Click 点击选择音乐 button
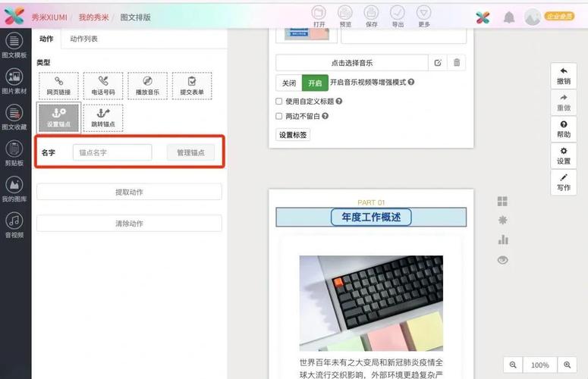Screen dimensions: 588x379 coord(352,63)
